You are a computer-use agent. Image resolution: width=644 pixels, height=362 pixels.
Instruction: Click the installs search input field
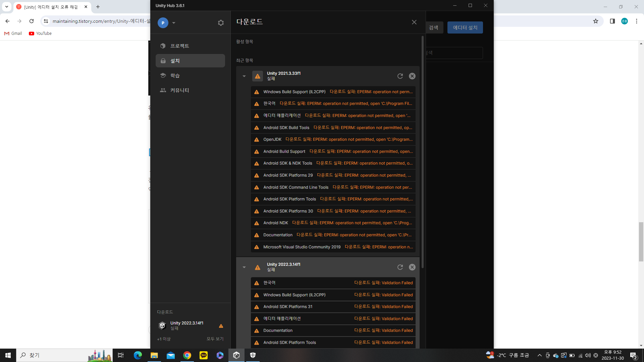tap(454, 53)
